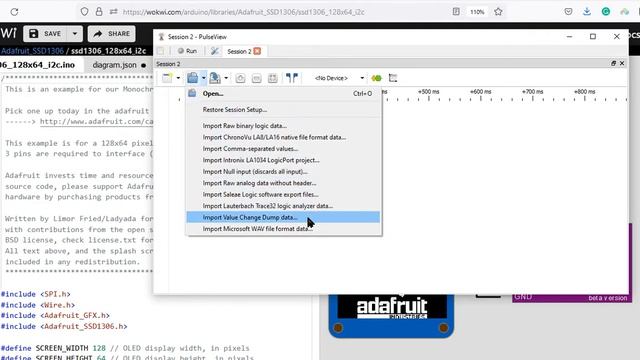Screen dimensions: 640x360
Task: Choose Import Raw binary logic data...
Action: pos(283,126)
